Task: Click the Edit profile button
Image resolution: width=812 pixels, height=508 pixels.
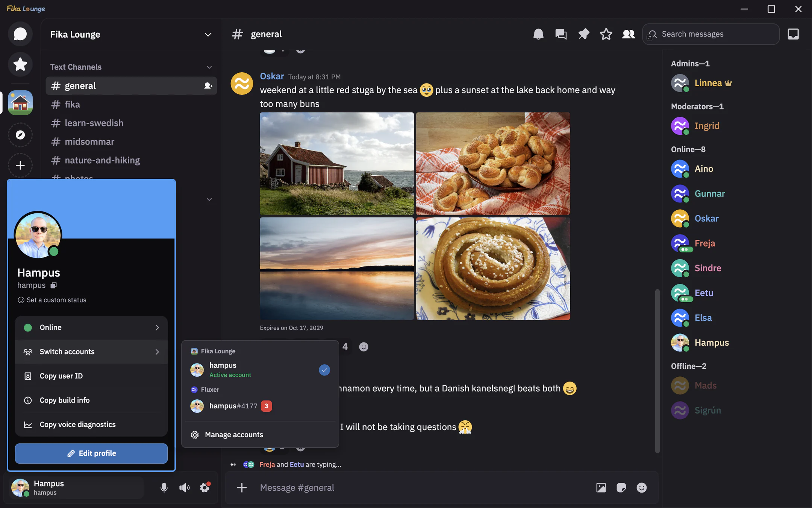Action: tap(91, 453)
